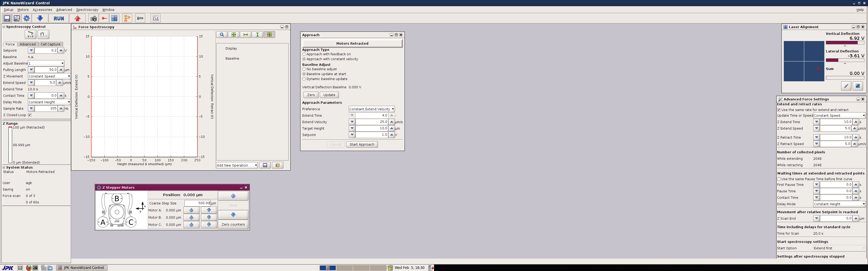Open the save settings wrench icon
The width and height of the screenshot is (868, 271).
[17, 18]
